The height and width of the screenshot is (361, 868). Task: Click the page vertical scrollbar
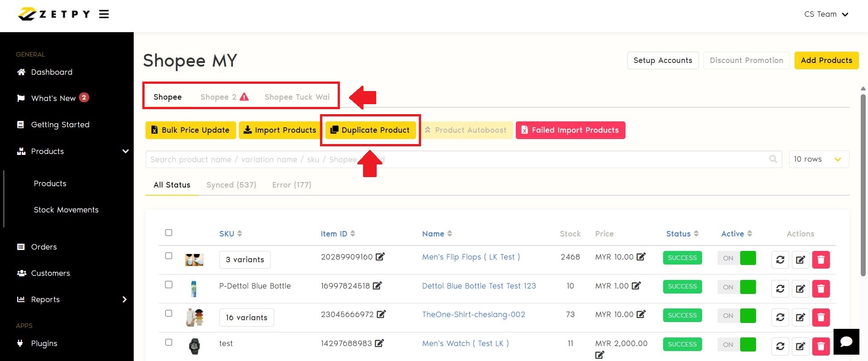[863, 184]
